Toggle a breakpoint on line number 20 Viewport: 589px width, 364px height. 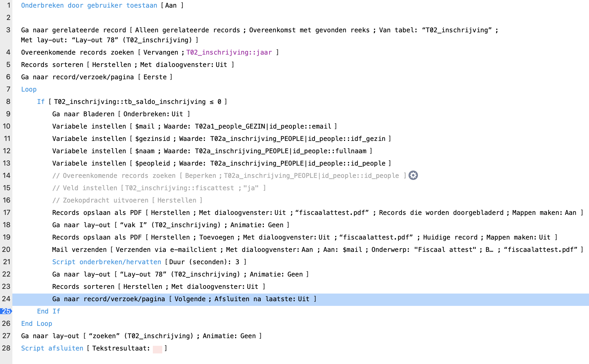[6, 250]
